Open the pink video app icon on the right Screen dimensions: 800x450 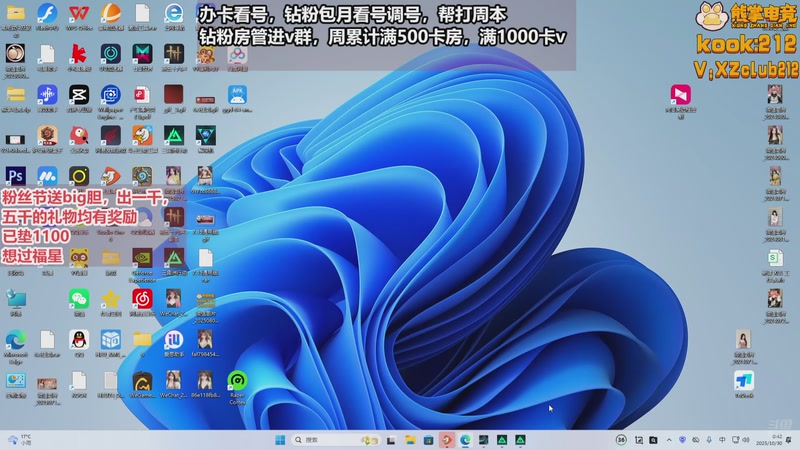[681, 95]
